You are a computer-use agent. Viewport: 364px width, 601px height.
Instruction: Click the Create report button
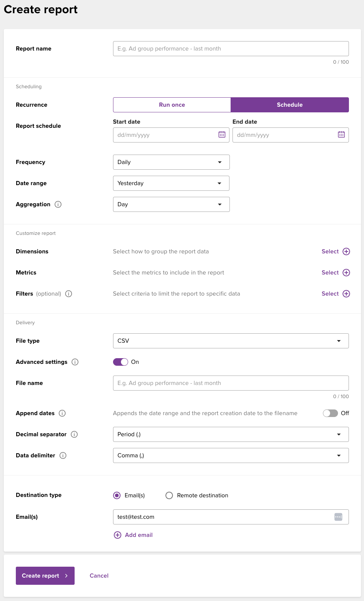45,576
